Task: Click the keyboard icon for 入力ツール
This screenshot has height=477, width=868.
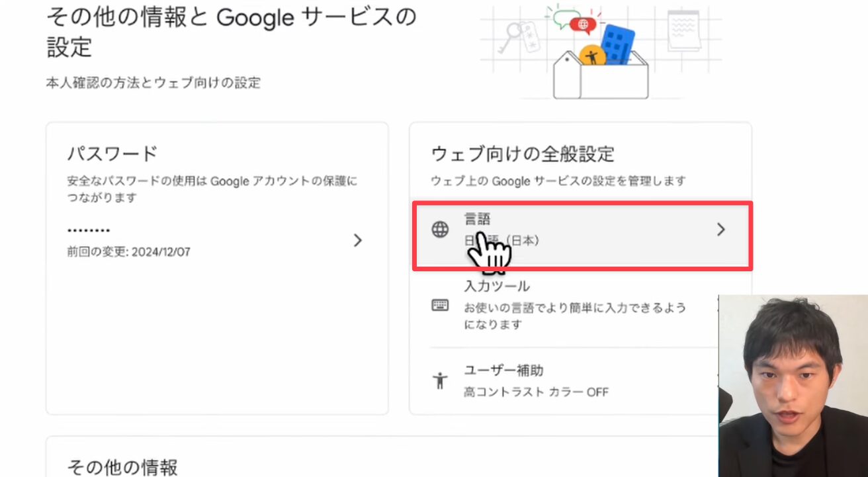Action: [x=440, y=306]
